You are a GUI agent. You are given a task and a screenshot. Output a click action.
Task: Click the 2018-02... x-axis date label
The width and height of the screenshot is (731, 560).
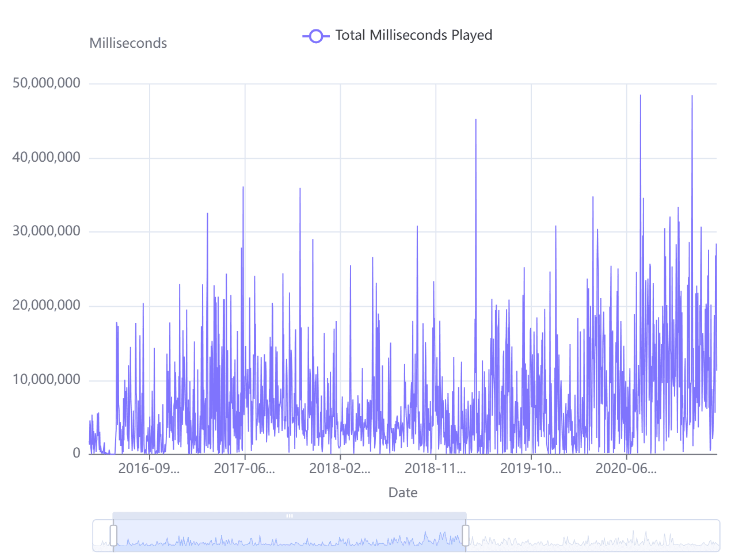click(340, 468)
